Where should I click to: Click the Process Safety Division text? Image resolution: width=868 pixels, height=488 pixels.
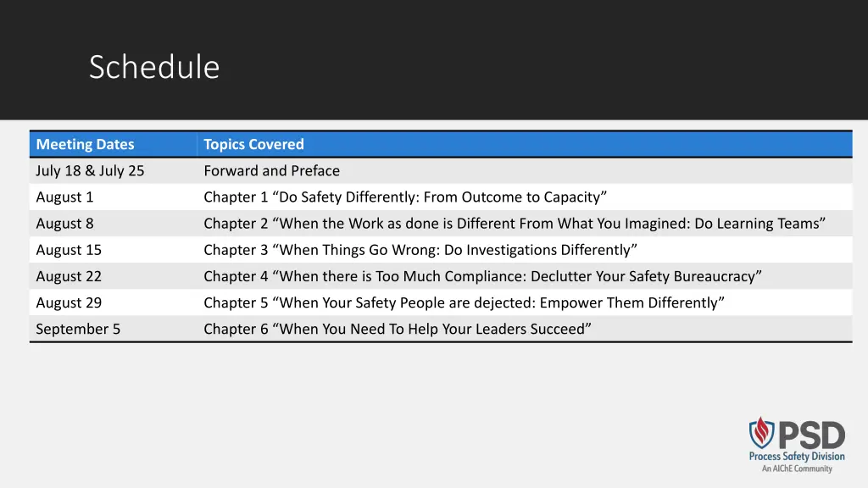coord(797,457)
